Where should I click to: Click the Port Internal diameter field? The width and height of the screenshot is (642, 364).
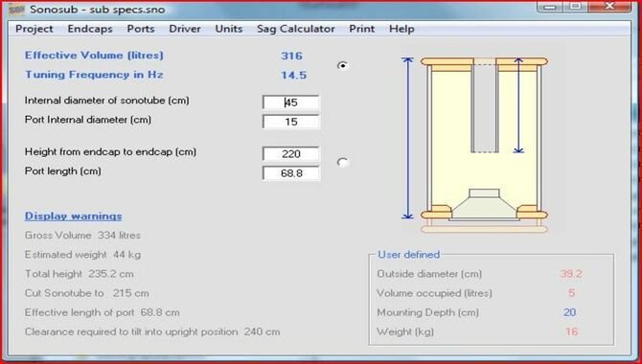[x=290, y=122]
